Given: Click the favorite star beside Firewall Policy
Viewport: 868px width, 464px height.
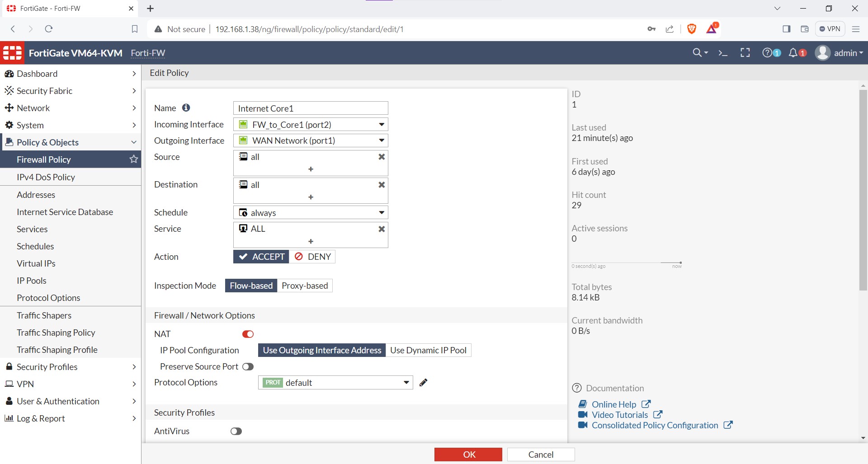Looking at the screenshot, I should tap(133, 159).
